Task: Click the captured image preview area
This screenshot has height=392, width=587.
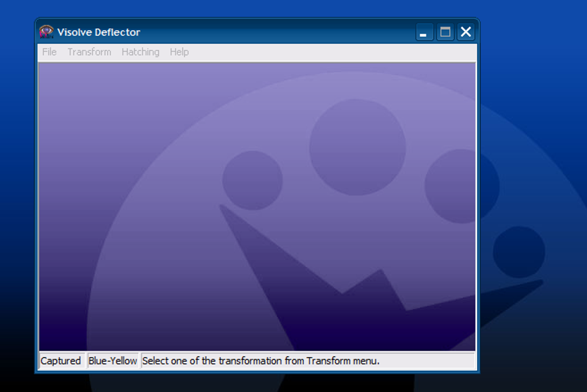Action: tap(257, 207)
